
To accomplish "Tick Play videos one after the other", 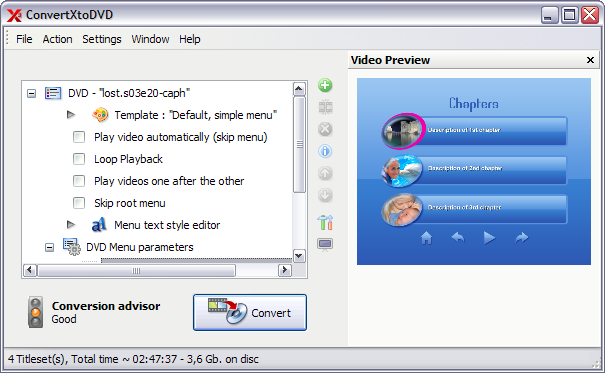I will coord(79,181).
